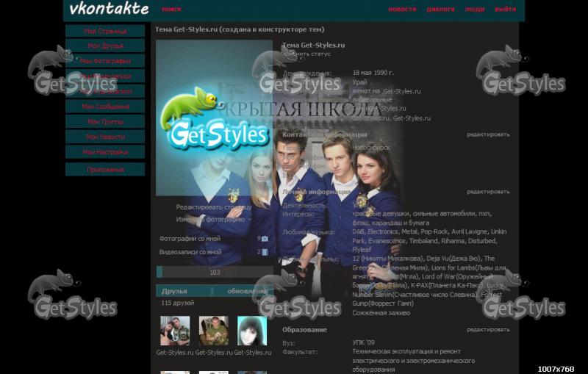Image resolution: width=588 pixels, height=374 pixels.
Task: Open Приложения in sidebar
Action: pos(105,170)
